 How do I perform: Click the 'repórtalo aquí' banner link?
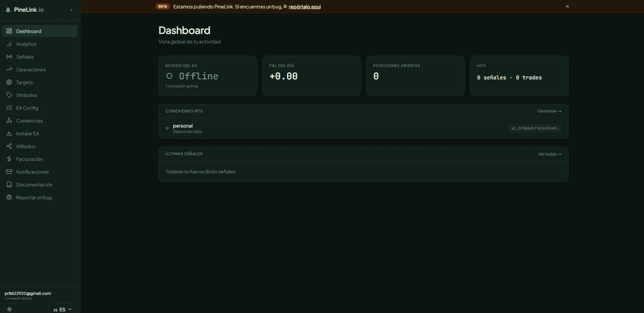304,7
